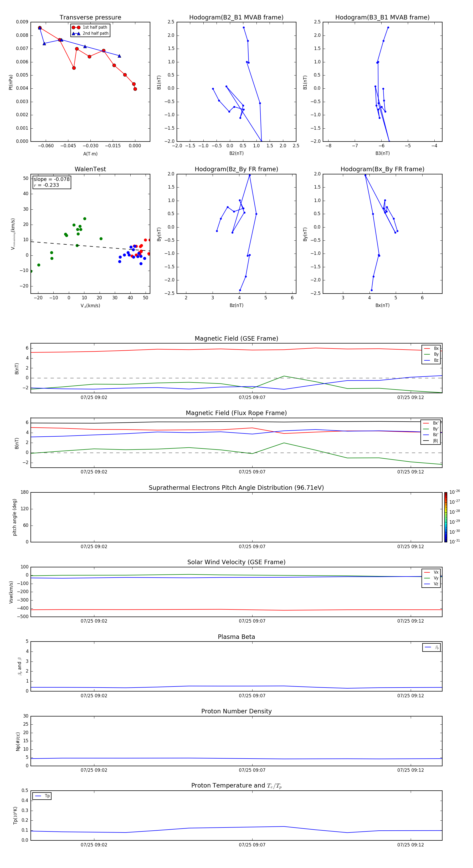Click the 'r = -0.233' annotation
Image resolution: width=473 pixels, height=868 pixels.
47,185
